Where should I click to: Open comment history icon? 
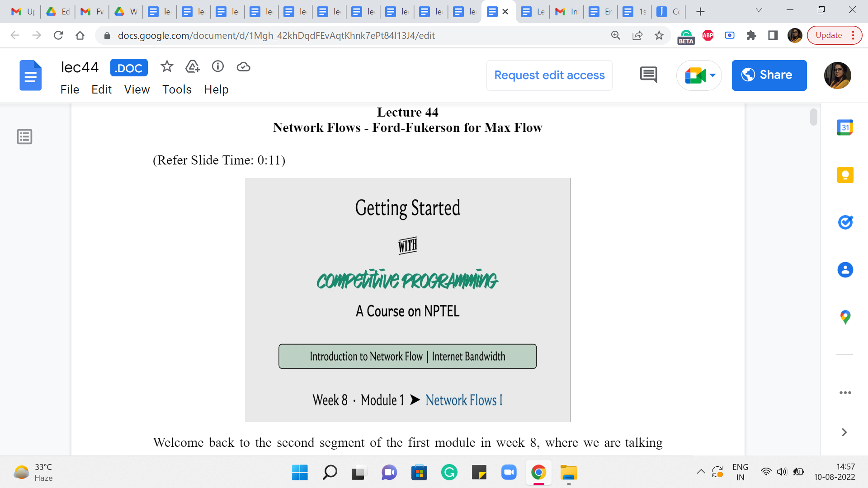click(648, 75)
